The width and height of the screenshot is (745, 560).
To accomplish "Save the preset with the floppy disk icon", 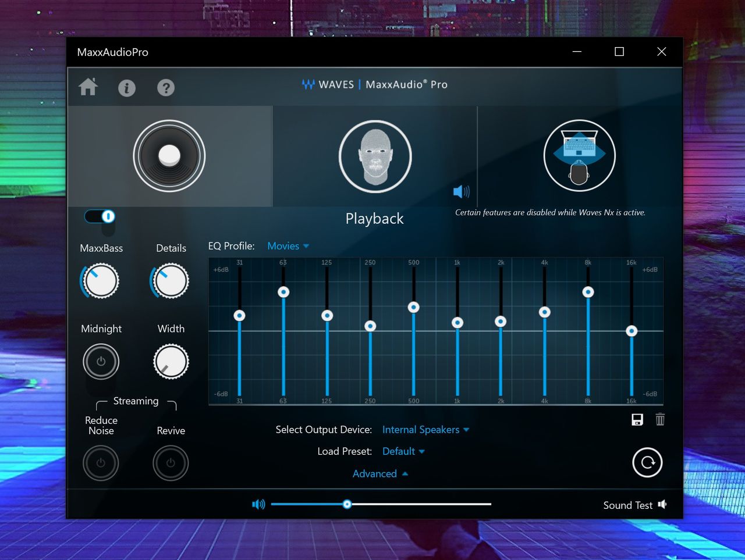I will click(x=637, y=420).
